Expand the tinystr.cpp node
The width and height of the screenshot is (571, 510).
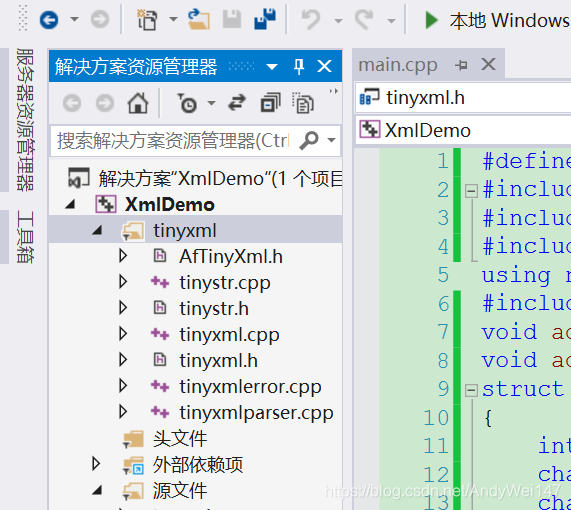tap(123, 282)
